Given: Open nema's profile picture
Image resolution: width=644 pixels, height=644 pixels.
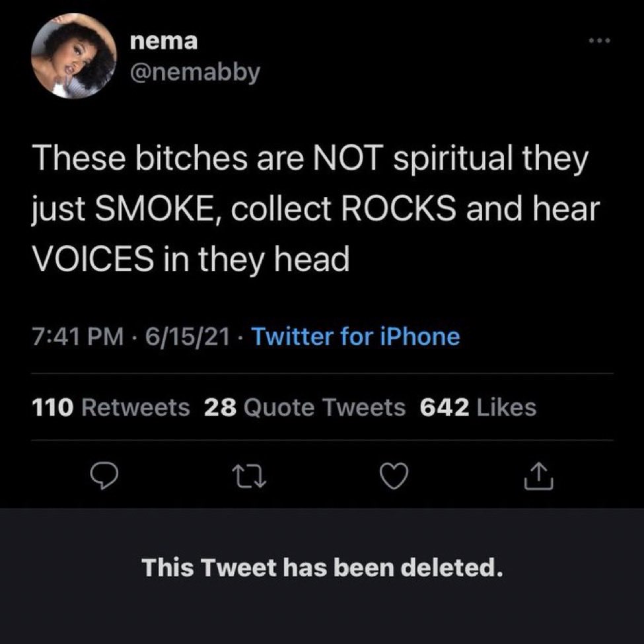Looking at the screenshot, I should [x=74, y=56].
